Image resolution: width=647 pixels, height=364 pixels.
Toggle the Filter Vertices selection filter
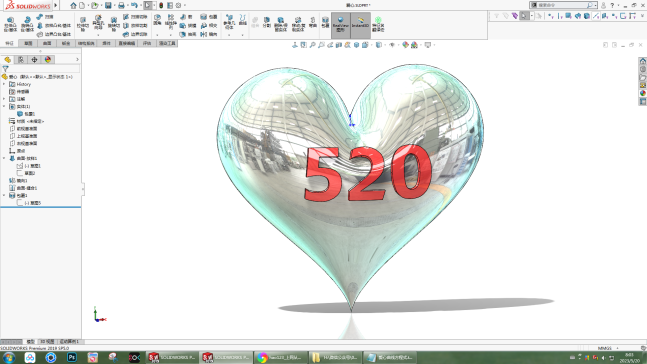[550, 16]
